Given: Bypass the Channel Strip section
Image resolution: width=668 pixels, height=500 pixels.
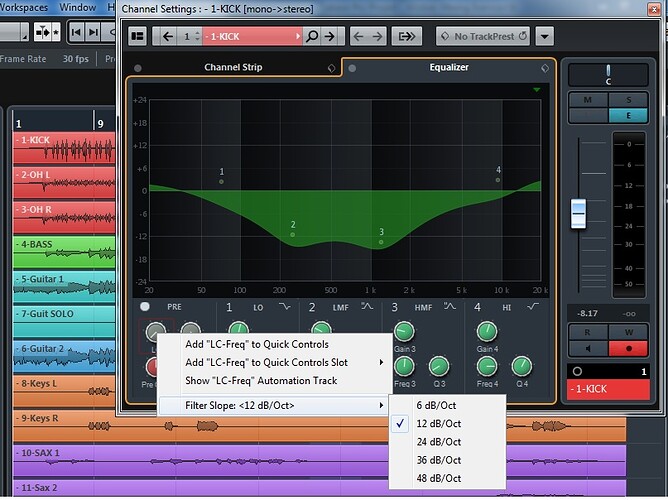Looking at the screenshot, I should pos(138,68).
